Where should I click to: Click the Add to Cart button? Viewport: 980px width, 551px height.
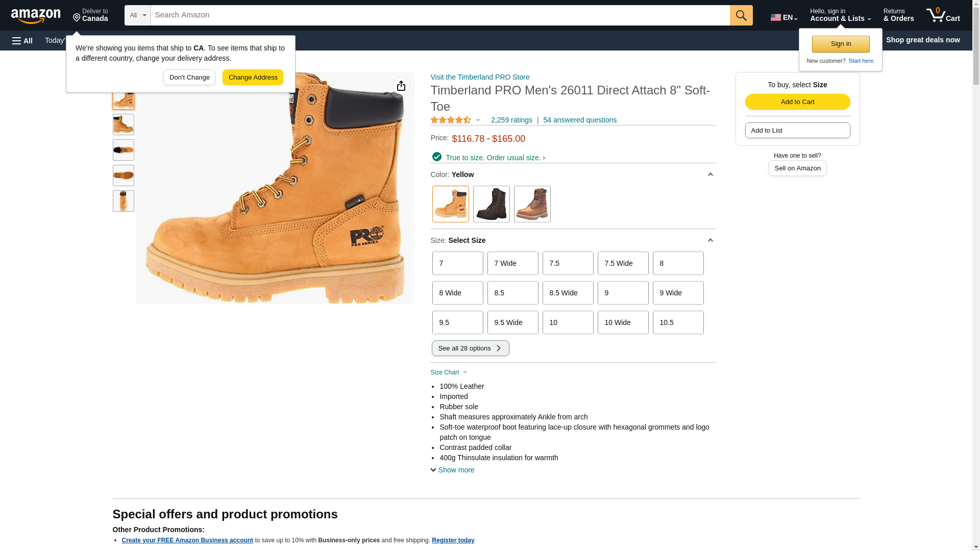[797, 102]
